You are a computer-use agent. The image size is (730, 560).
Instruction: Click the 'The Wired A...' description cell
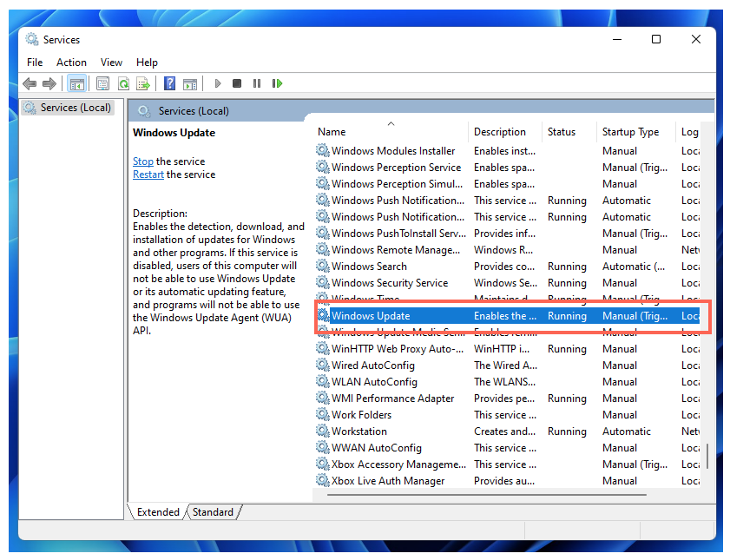click(505, 366)
